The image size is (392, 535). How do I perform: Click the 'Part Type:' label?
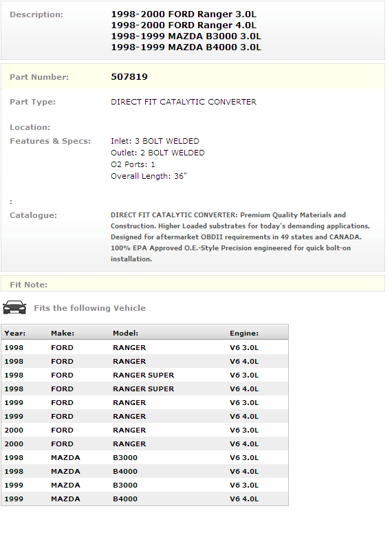[33, 102]
